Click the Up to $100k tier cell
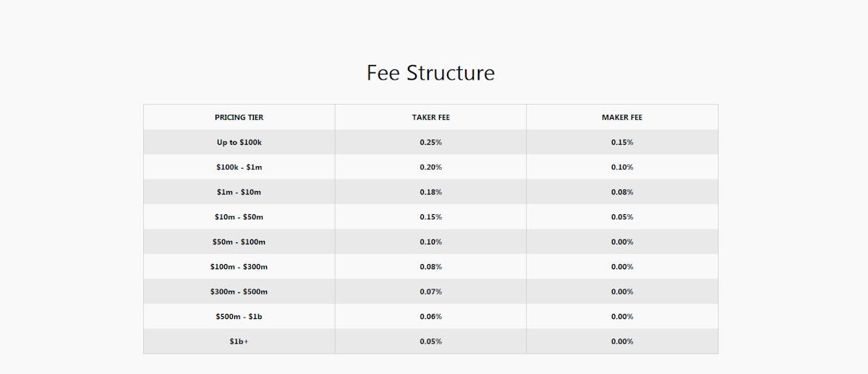 [x=239, y=143]
